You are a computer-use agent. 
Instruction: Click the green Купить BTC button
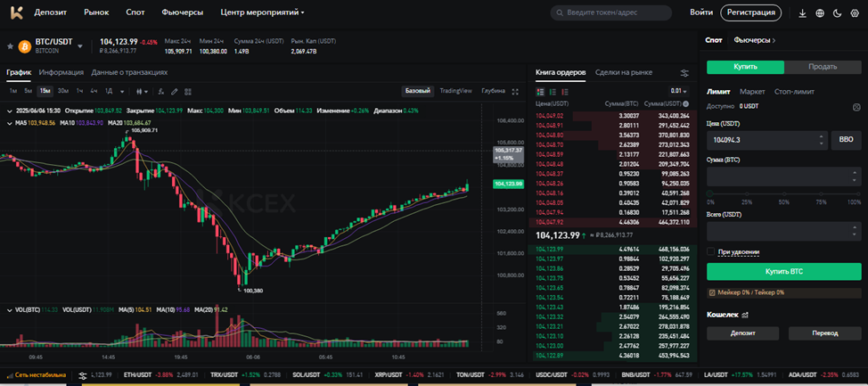tap(784, 272)
